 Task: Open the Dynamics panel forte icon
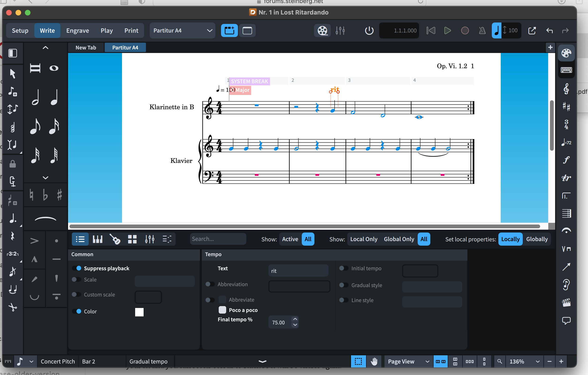[x=566, y=160]
